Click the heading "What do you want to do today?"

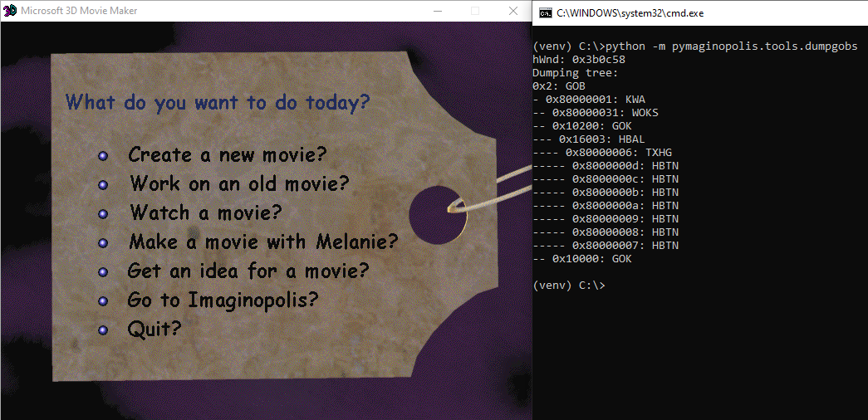click(218, 102)
